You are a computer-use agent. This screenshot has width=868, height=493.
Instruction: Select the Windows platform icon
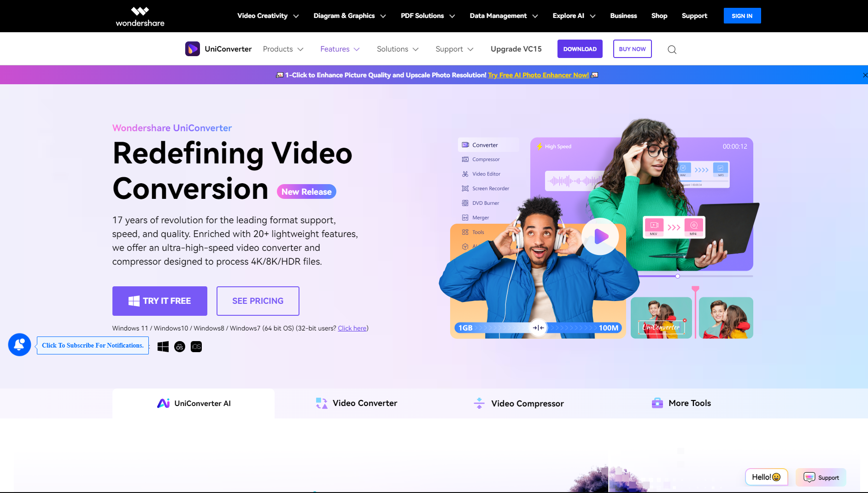(x=163, y=347)
